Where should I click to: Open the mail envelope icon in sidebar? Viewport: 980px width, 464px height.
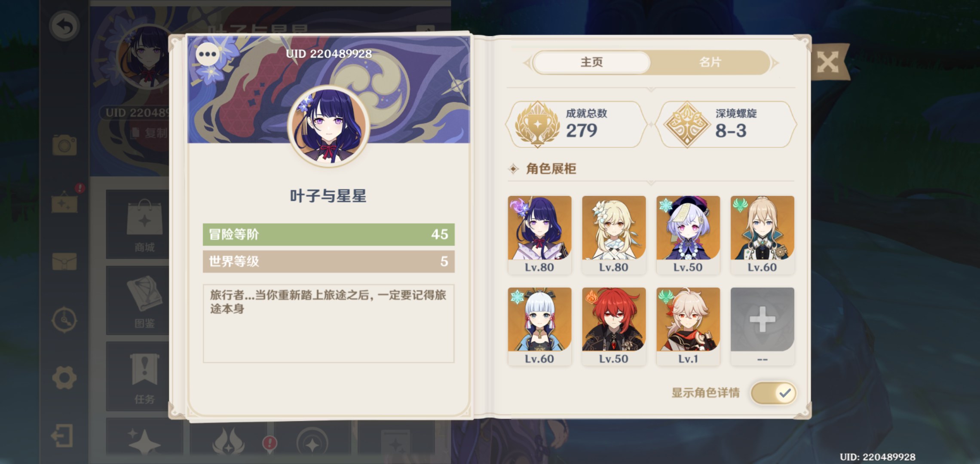(64, 261)
